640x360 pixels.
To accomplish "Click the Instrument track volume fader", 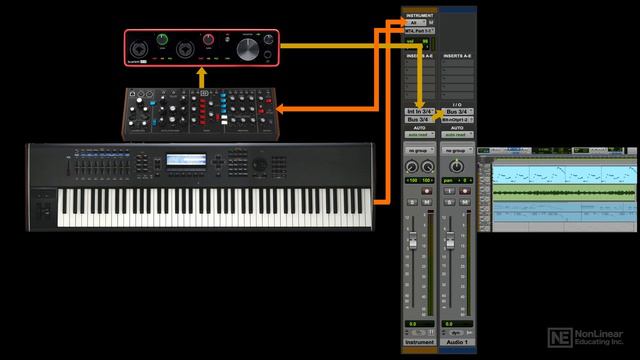I will [x=413, y=240].
